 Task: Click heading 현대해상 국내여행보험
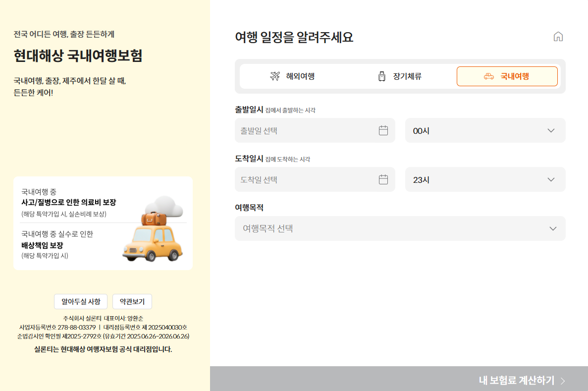click(x=78, y=56)
